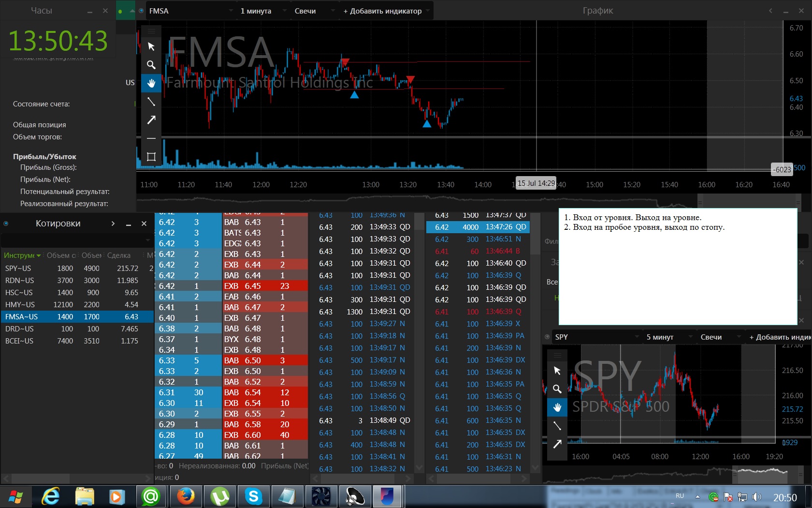812x508 pixels.
Task: Select the arrow cursor tool on SPY chart
Action: click(x=557, y=371)
